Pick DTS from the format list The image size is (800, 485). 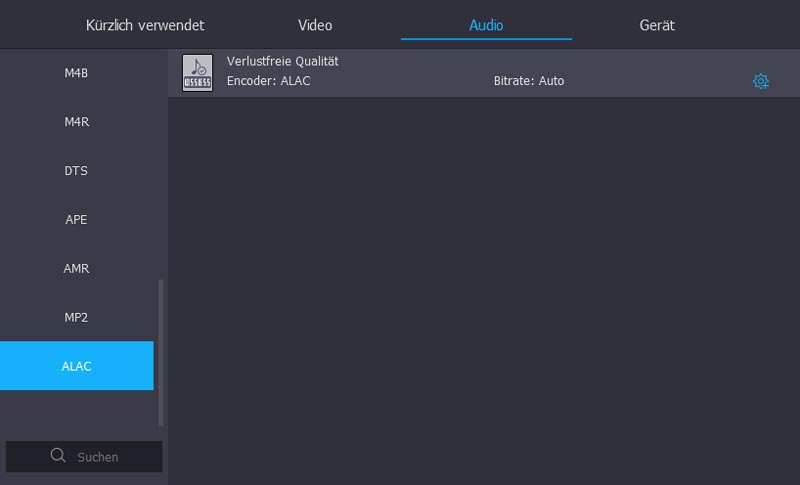point(77,171)
